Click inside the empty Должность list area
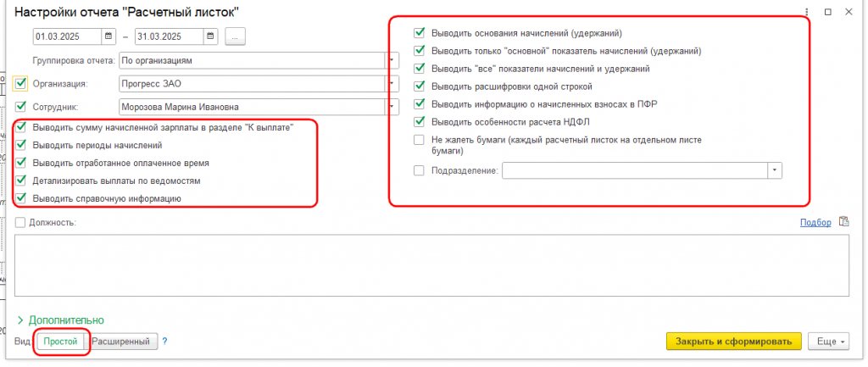Image resolution: width=868 pixels, height=367 pixels. click(x=431, y=265)
